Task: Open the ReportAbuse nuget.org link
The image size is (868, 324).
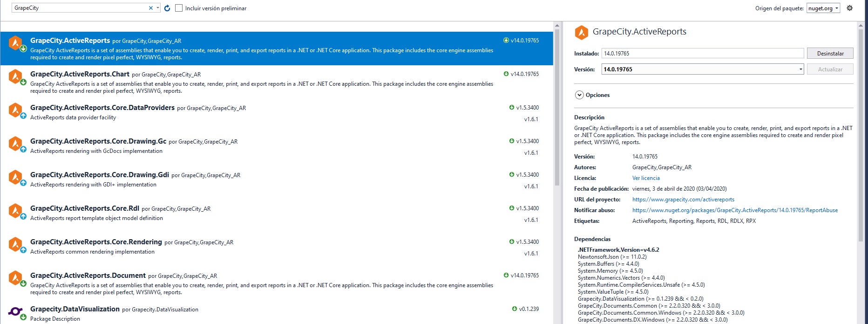Action: click(735, 210)
